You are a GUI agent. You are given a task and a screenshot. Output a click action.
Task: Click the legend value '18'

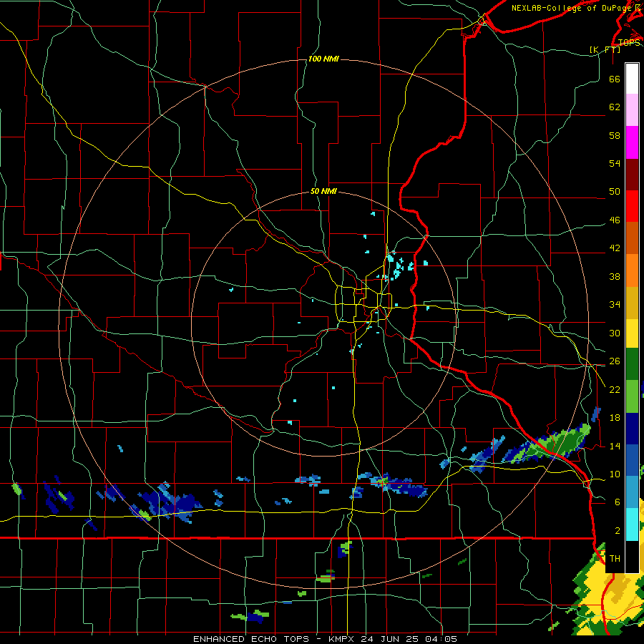pos(615,418)
